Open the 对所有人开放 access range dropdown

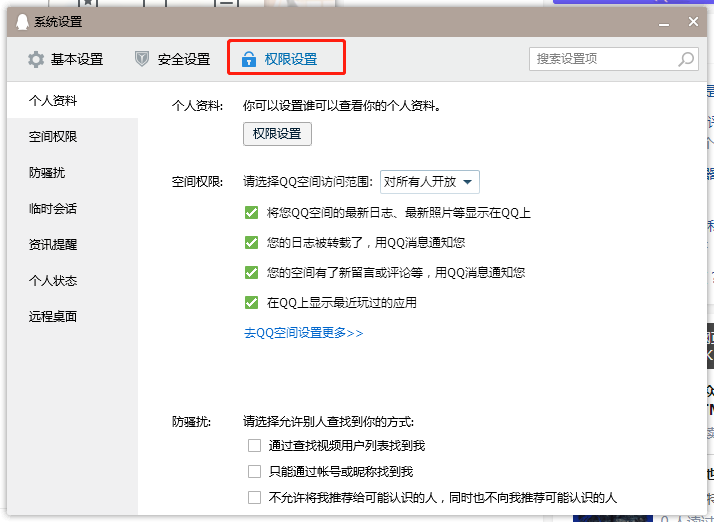(x=430, y=182)
